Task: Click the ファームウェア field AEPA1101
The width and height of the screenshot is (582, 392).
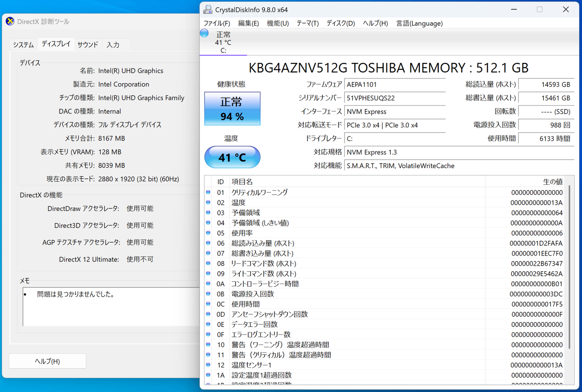Action: pyautogui.click(x=395, y=85)
